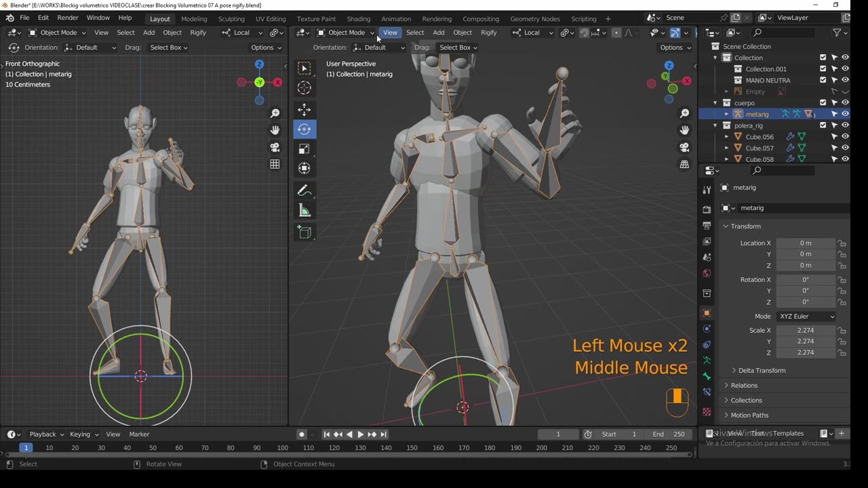The width and height of the screenshot is (868, 488).
Task: Open rotation Mode XYZ Euler dropdown
Action: (806, 317)
